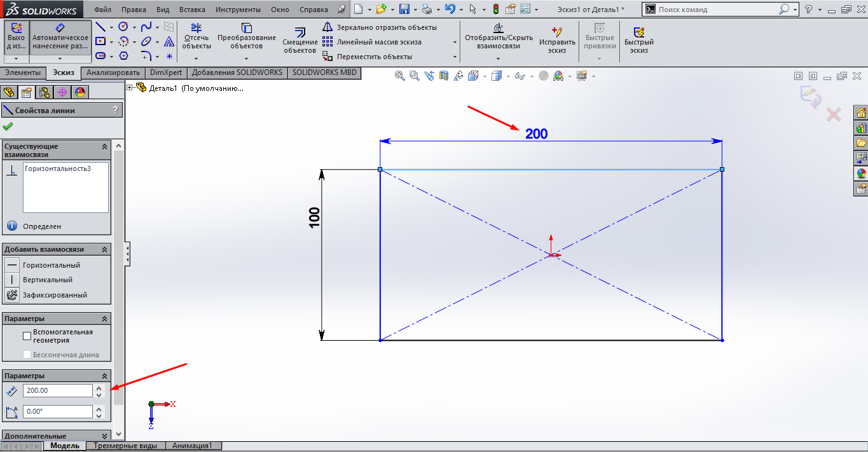The image size is (868, 452).
Task: Select the Sketch Fillet tool
Action: point(146,56)
